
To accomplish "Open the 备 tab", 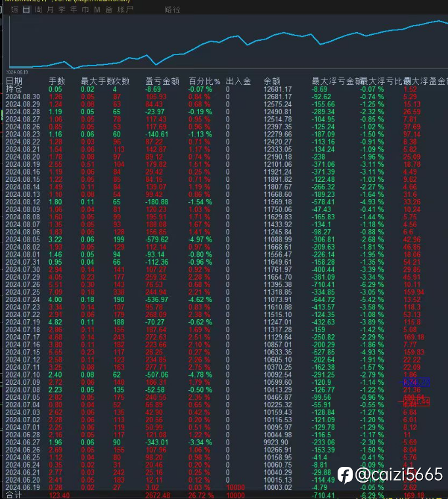I will coord(109,10).
